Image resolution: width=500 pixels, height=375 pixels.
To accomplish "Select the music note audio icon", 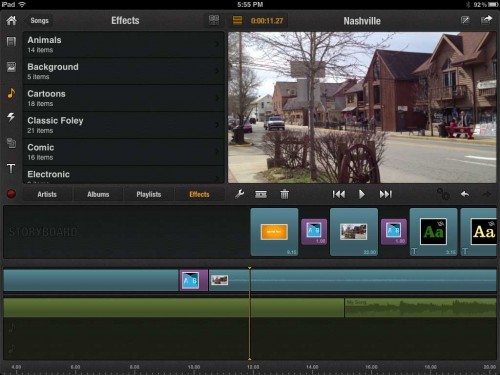I will click(11, 94).
